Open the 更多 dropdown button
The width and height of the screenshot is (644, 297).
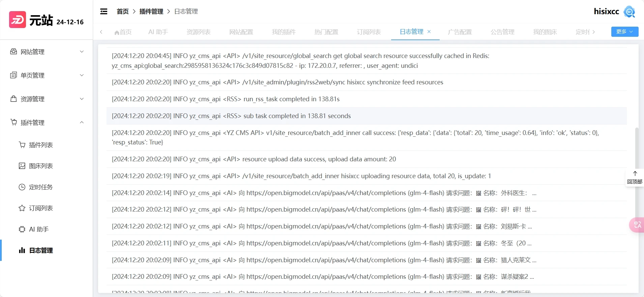624,32
